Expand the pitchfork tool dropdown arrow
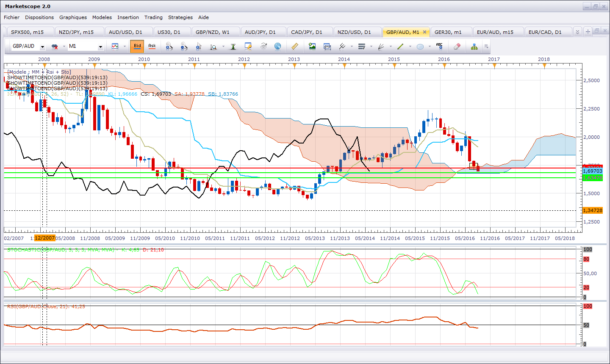The width and height of the screenshot is (610, 364). point(352,47)
